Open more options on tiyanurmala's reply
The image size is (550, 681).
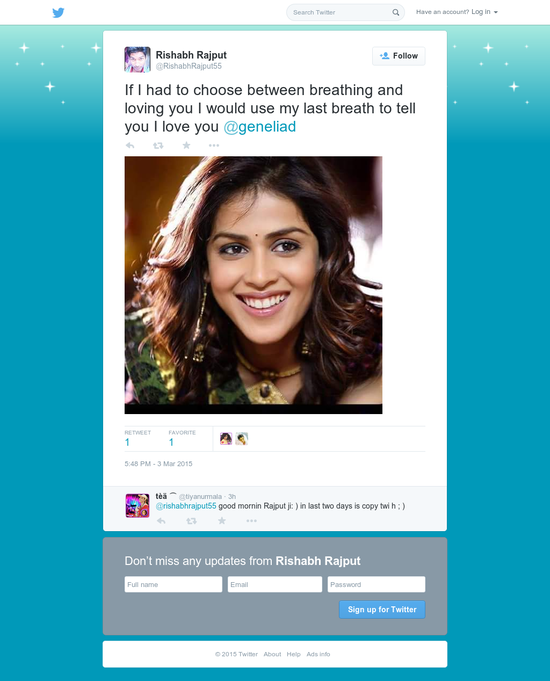tap(252, 521)
